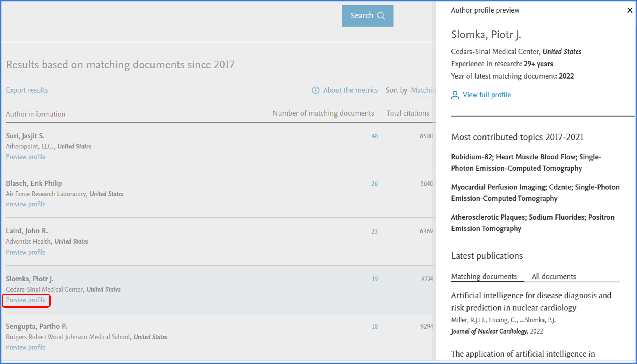
Task: Click the Author information column header
Action: click(x=36, y=114)
